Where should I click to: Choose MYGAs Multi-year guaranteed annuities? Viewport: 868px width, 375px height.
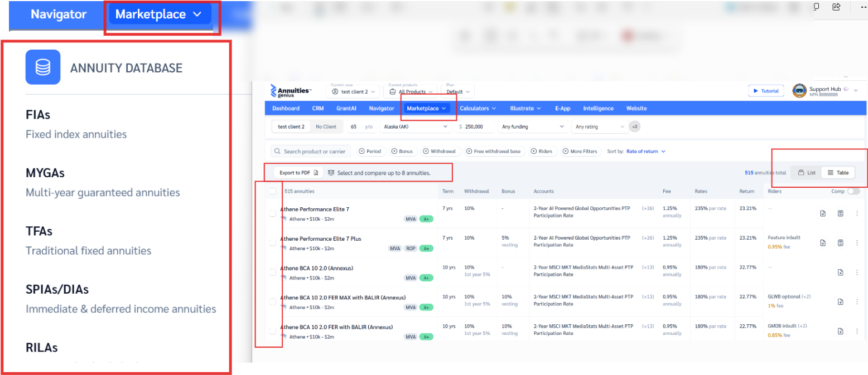click(103, 183)
